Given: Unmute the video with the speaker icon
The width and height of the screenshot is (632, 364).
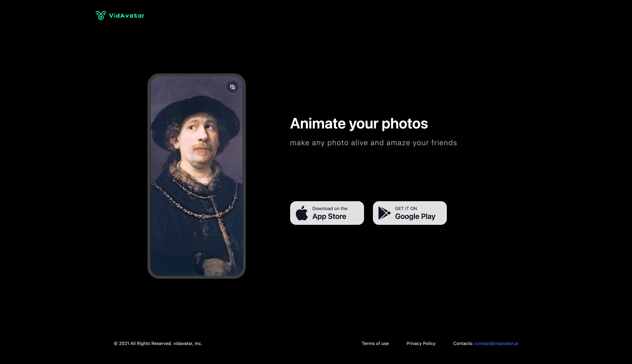Looking at the screenshot, I should (x=232, y=87).
